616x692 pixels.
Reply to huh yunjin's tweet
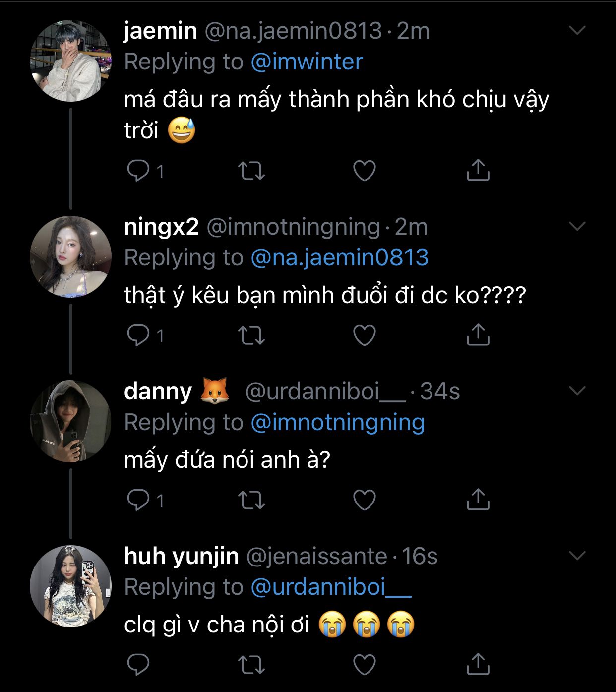pyautogui.click(x=138, y=665)
